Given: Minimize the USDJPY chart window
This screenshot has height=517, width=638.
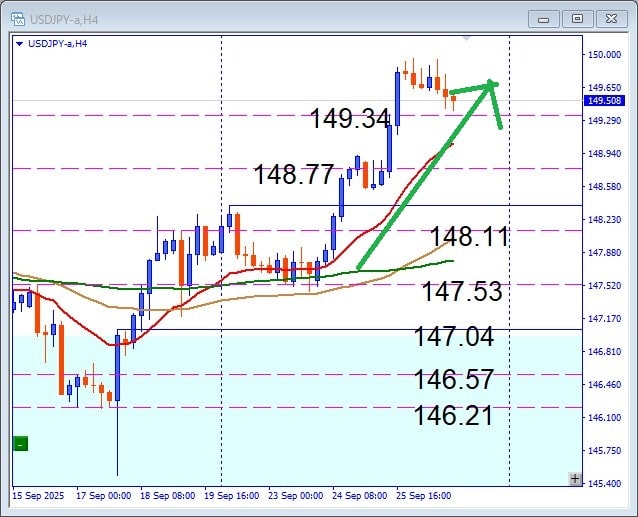Looking at the screenshot, I should click(x=545, y=18).
